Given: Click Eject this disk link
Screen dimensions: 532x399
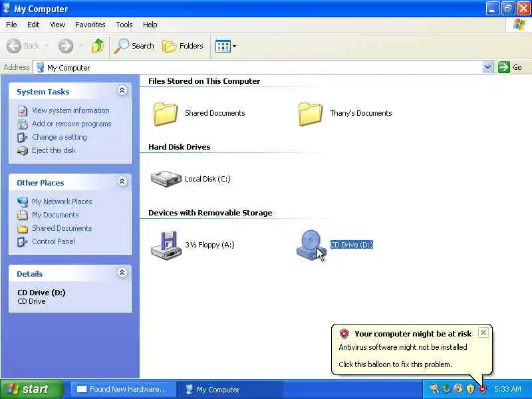Looking at the screenshot, I should pos(54,150).
